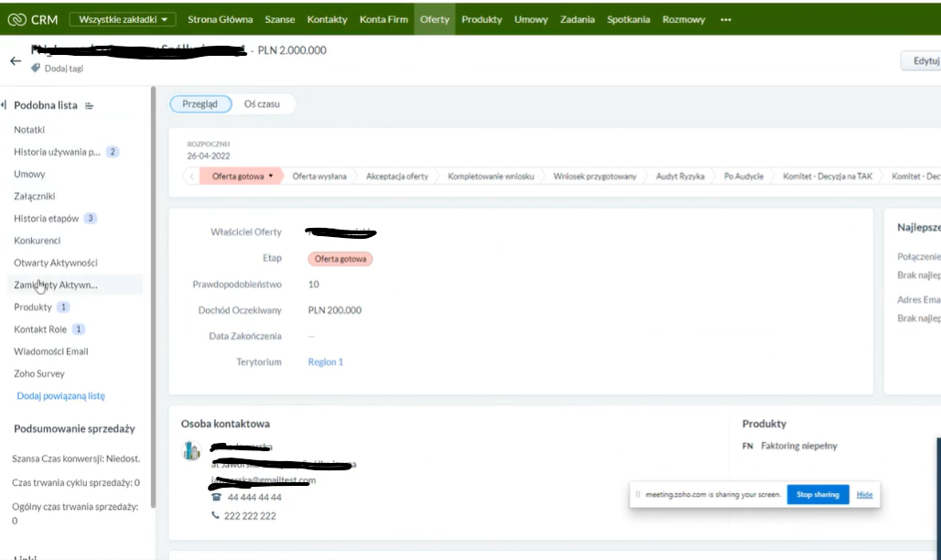Click Stop sharing button
This screenshot has height=560, width=941.
817,495
